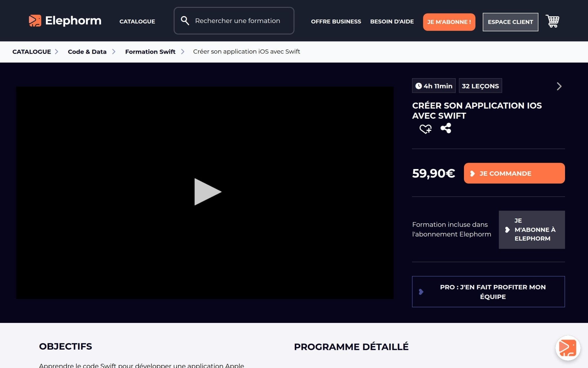The height and width of the screenshot is (368, 588).
Task: Open ESPACE CLIENT account area
Action: [510, 22]
